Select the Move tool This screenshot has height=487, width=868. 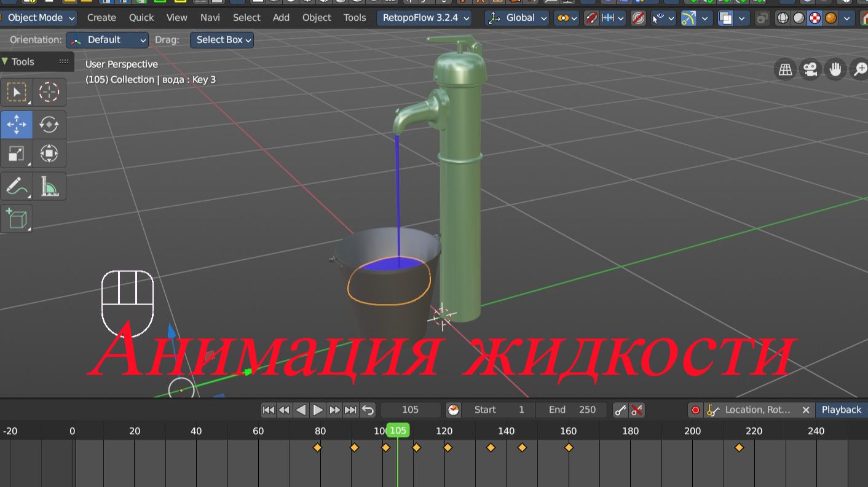(x=17, y=125)
